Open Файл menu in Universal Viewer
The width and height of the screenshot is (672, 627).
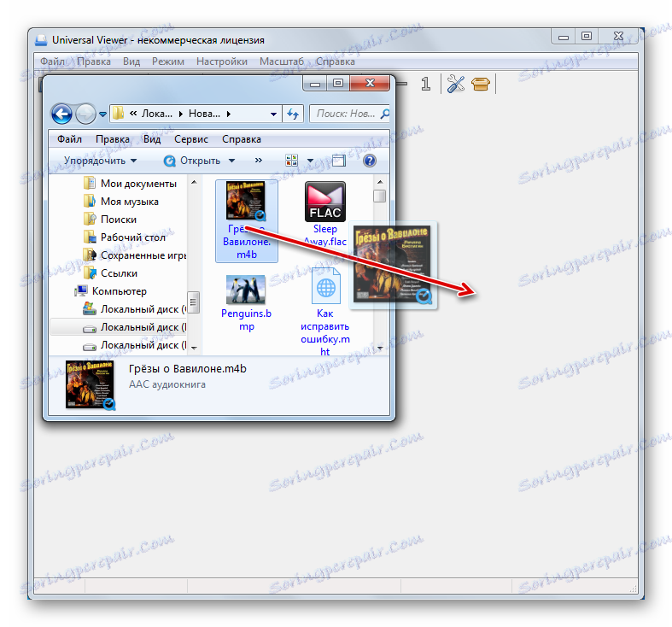(52, 62)
